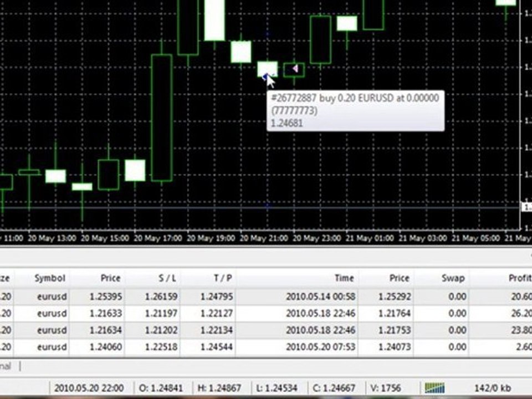Select the eurusd row priced 1.21634
Viewport: 532px width, 399px height.
(266, 330)
